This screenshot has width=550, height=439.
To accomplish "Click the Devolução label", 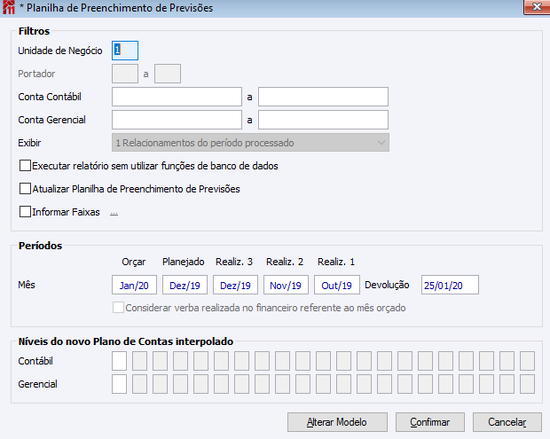I will point(387,285).
